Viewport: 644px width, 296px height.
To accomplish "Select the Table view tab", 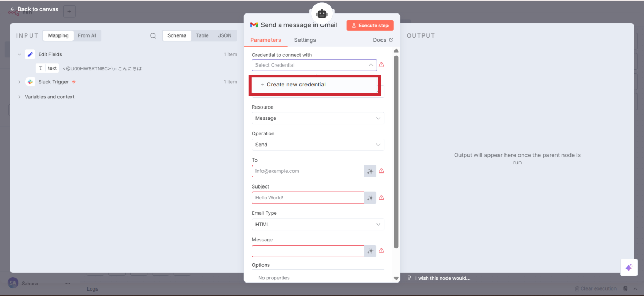I will [x=202, y=36].
